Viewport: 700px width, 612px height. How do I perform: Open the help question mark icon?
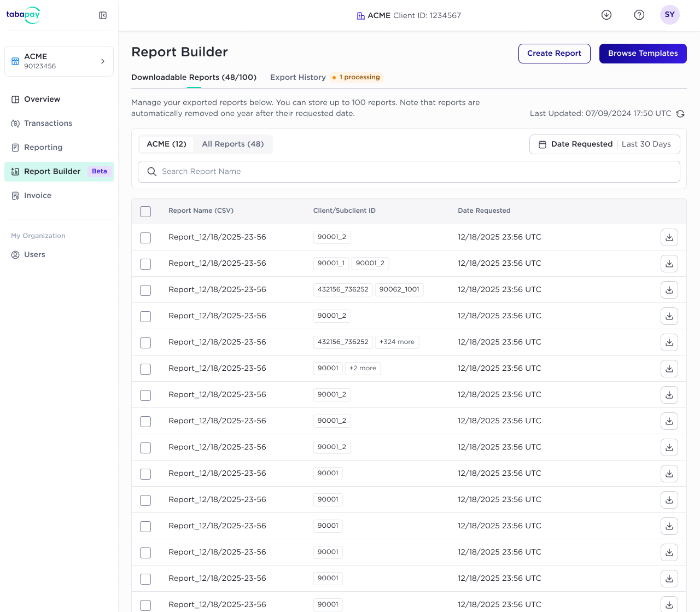coord(639,15)
